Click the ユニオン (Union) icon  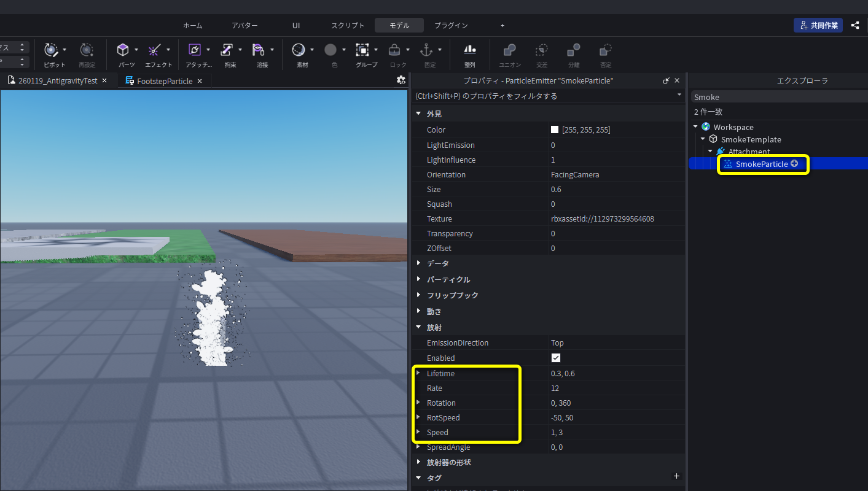click(510, 50)
